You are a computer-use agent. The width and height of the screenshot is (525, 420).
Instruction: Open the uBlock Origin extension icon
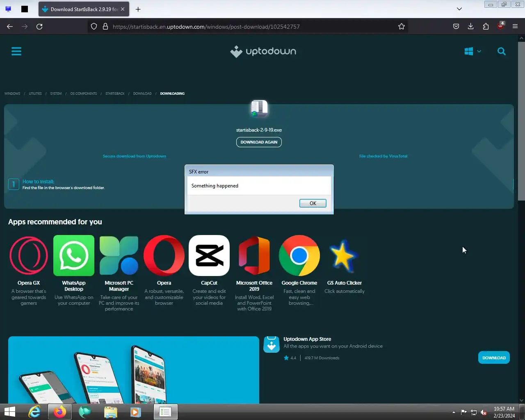(x=500, y=26)
